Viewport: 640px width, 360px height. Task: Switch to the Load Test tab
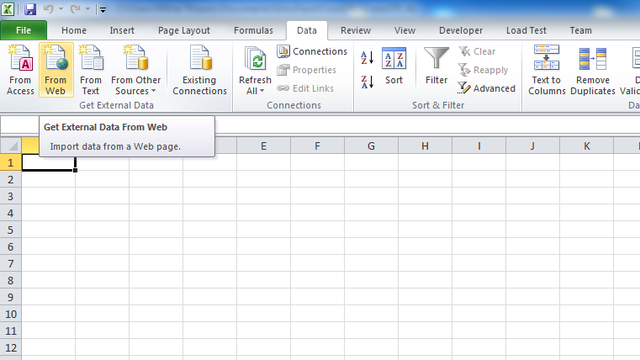(526, 31)
